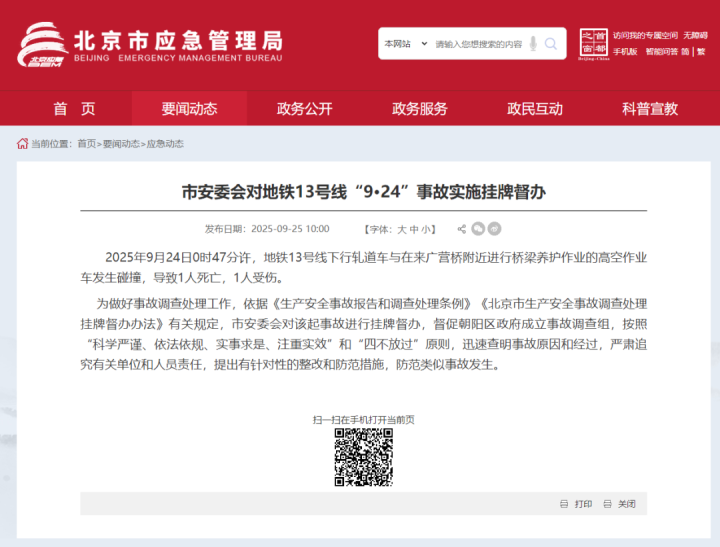Set font size to 中 (medium)

(x=415, y=229)
